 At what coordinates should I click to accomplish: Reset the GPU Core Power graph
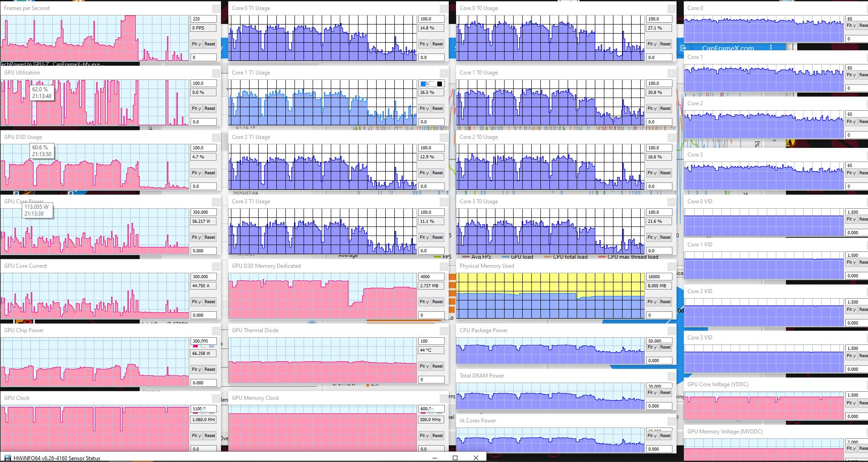coord(210,237)
